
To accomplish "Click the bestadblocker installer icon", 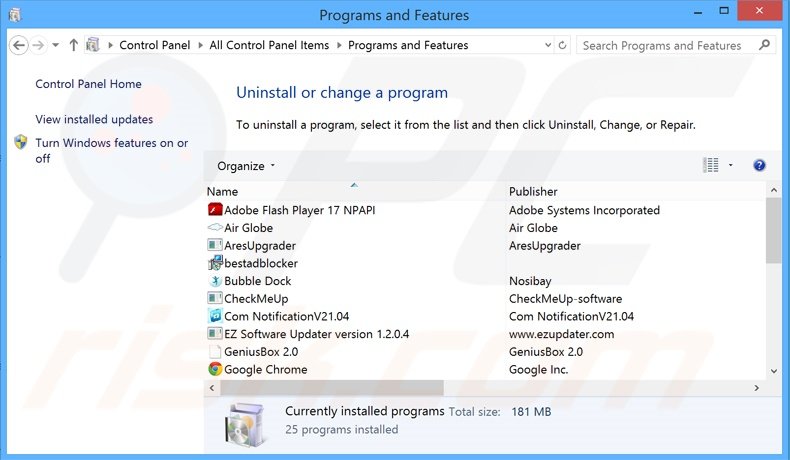I will pos(215,262).
